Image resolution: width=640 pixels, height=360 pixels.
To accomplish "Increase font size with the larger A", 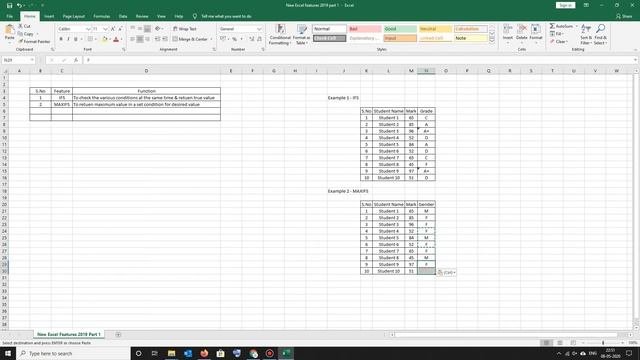I will (113, 29).
